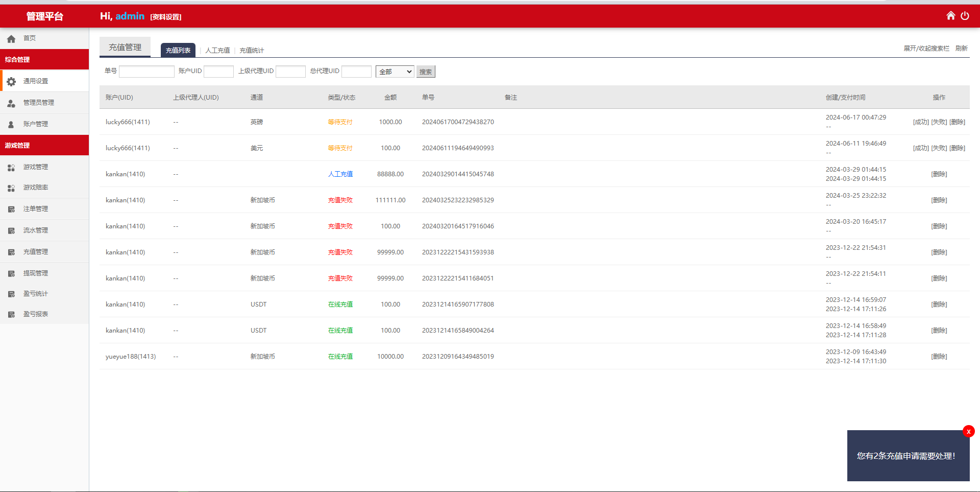Click the 单号 search input field
The image size is (980, 492).
(x=146, y=72)
